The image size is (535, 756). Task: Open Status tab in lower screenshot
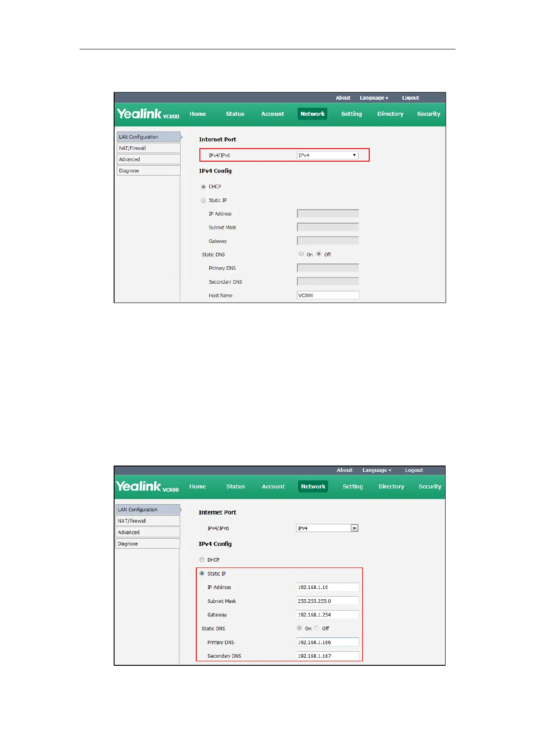pyautogui.click(x=235, y=487)
